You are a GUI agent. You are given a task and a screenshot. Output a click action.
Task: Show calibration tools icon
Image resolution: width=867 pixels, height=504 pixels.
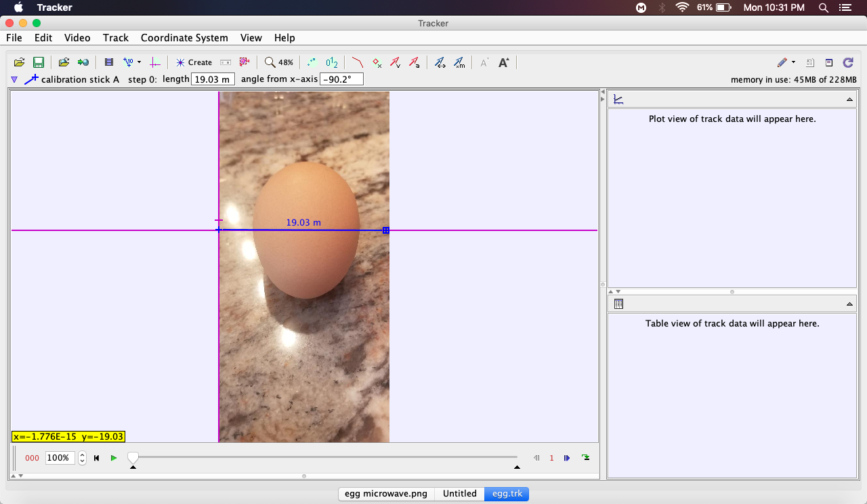[128, 62]
